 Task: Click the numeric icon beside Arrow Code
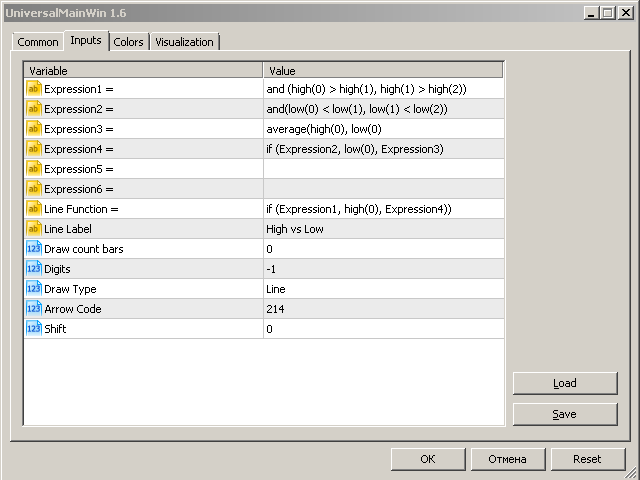(x=33, y=309)
